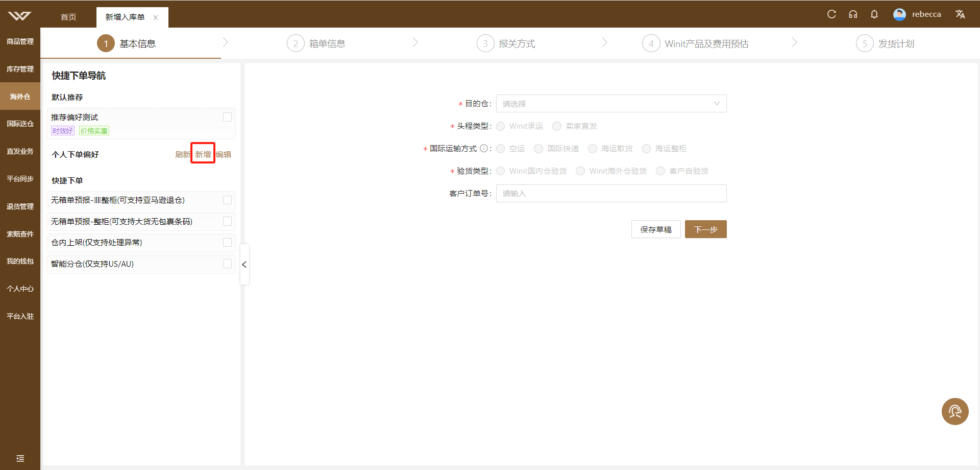Click the refresh icon in top bar
The height and width of the screenshot is (470, 980).
831,14
